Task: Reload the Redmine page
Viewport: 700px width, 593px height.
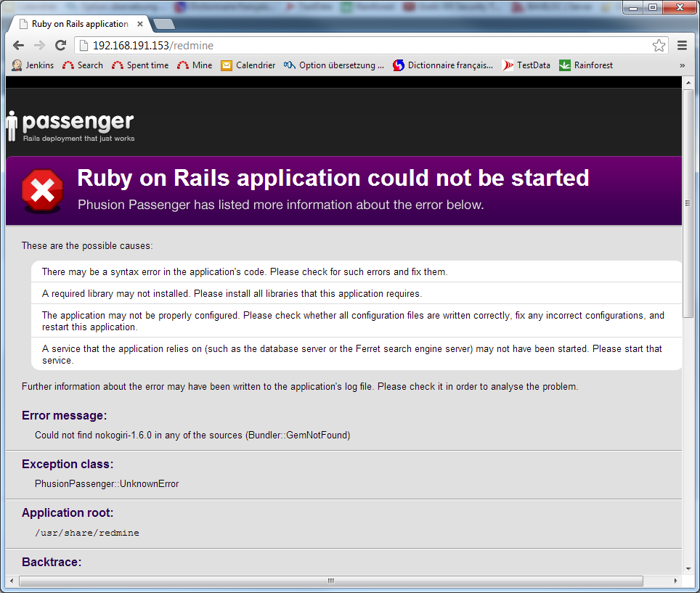Action: click(61, 46)
